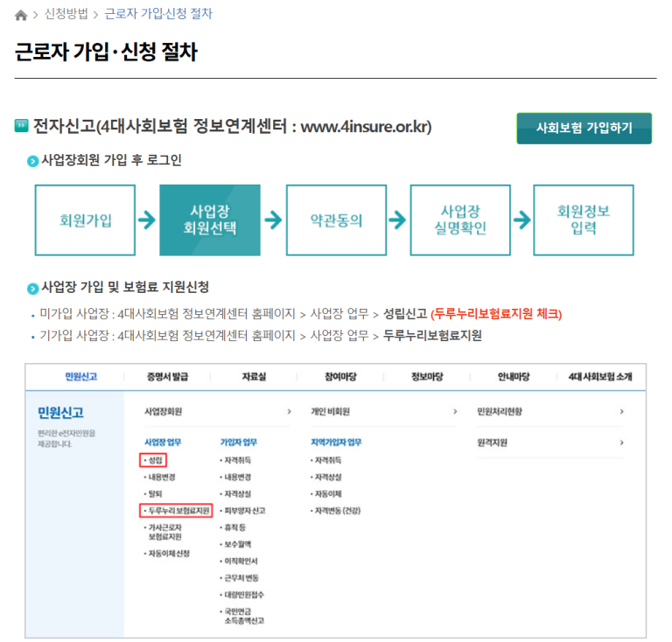Click bold 두루누리보험료지원 in 기가입 사업장 line
The image size is (672, 642).
432,335
